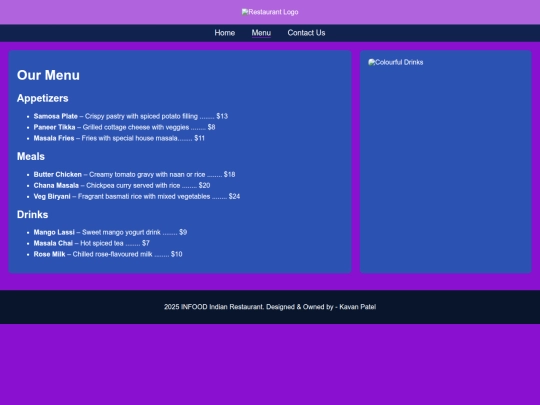
Task: Click the $10 Rose Milk price
Action: pyautogui.click(x=177, y=254)
